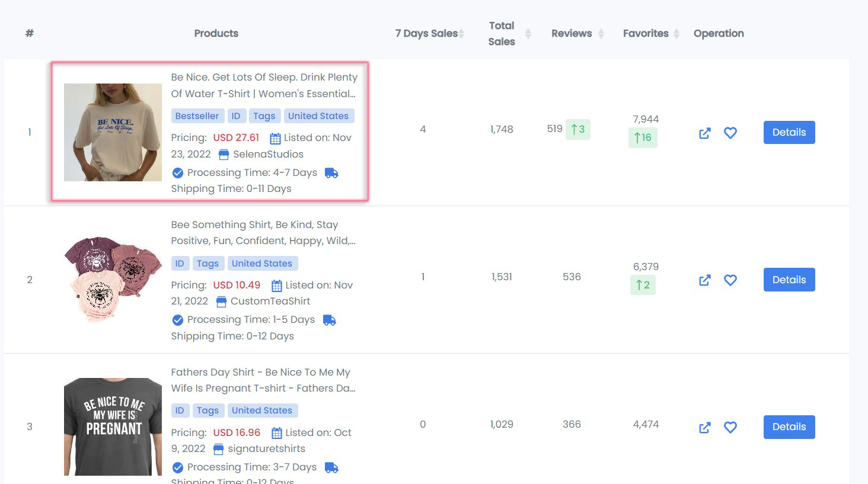Favorite the Be Nice Get Lots Of Sleep product

(730, 133)
